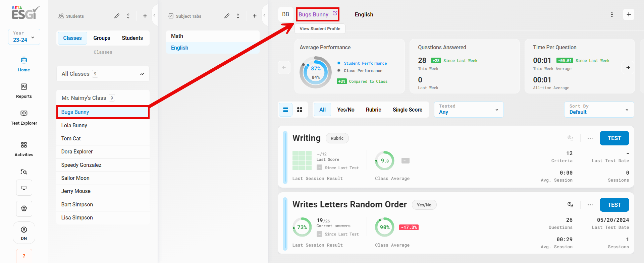Open the Reports section
This screenshot has width=644, height=263.
24,91
